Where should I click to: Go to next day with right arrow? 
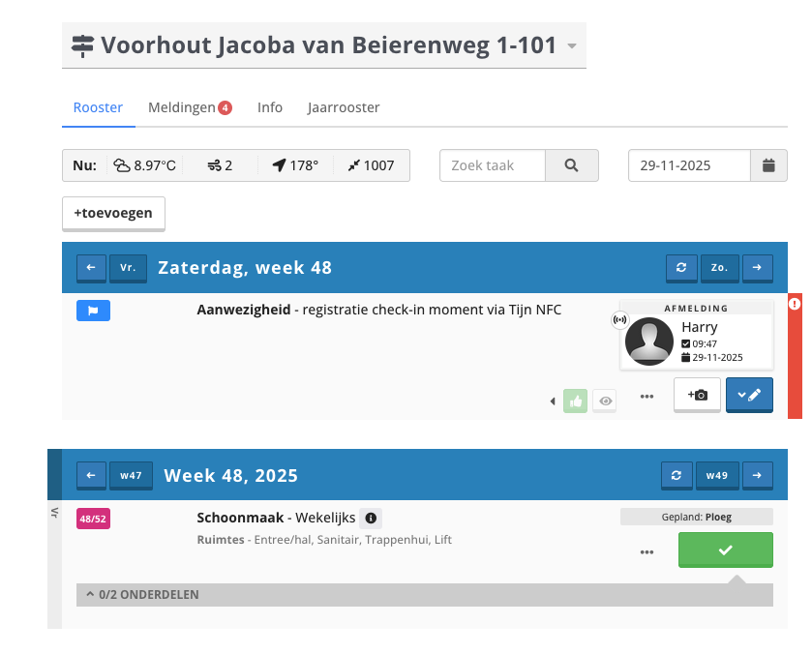[x=758, y=268]
